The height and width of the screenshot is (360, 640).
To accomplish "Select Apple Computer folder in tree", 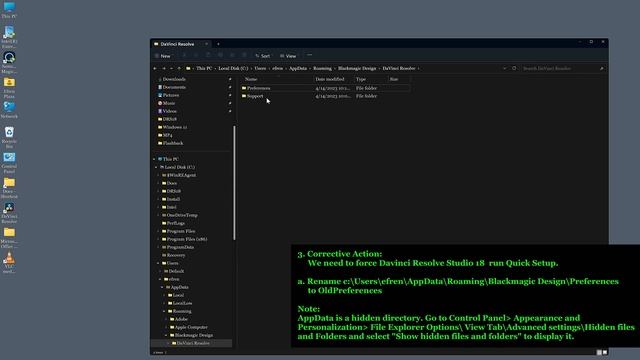I will point(191,327).
